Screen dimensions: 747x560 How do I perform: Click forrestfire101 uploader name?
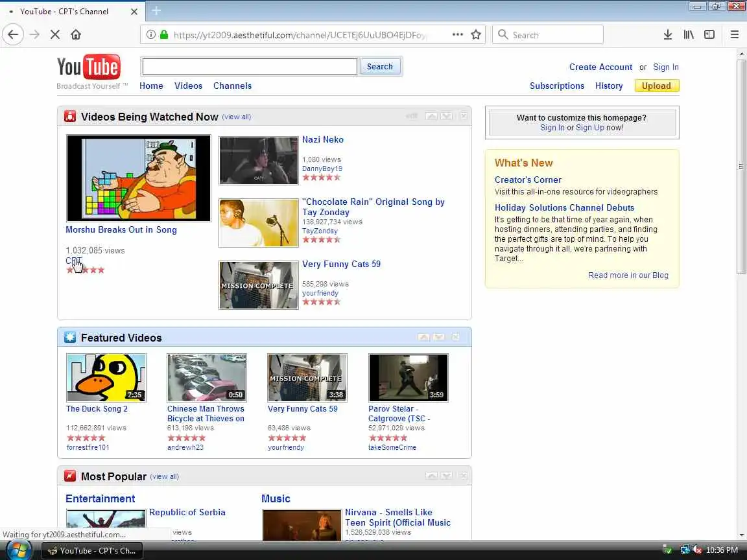coord(88,447)
